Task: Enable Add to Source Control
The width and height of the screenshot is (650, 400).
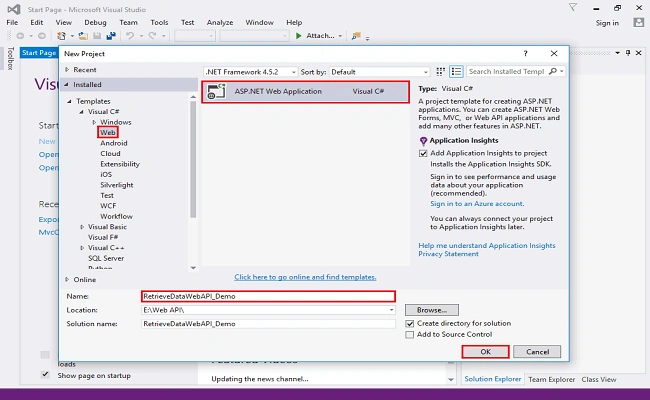Action: [410, 335]
